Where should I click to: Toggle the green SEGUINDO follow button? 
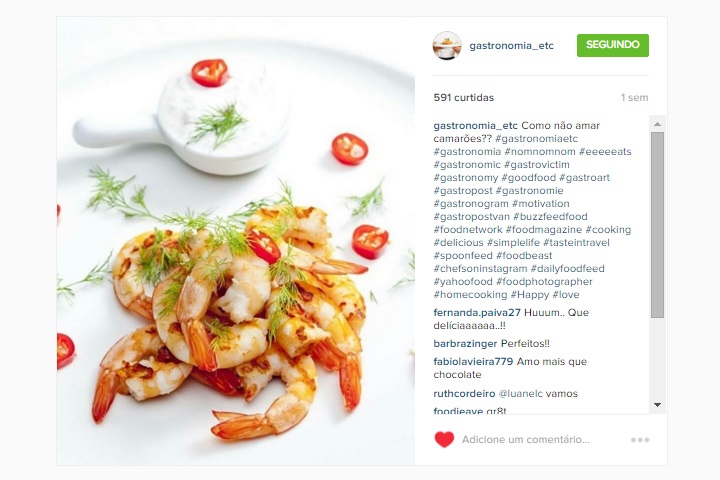pyautogui.click(x=613, y=45)
